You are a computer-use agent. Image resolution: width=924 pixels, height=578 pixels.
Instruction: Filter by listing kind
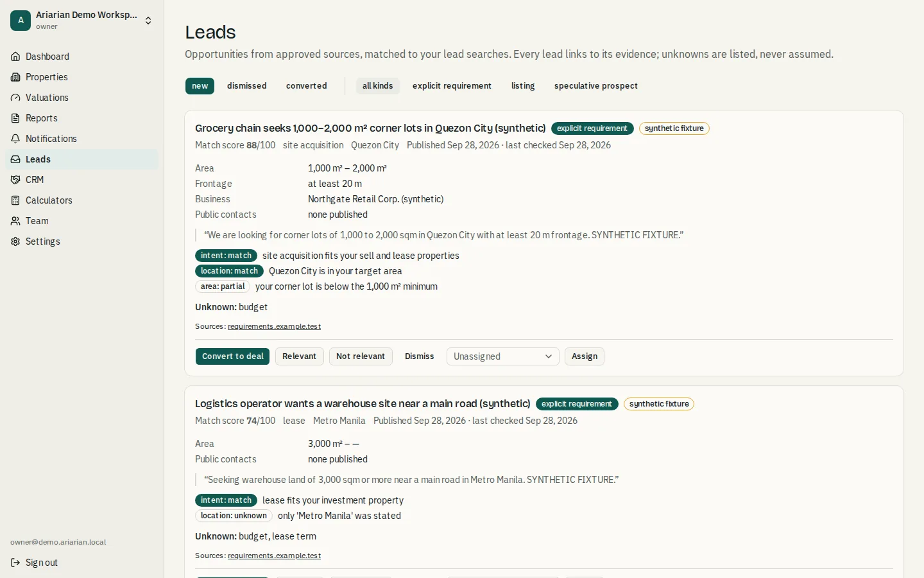pos(523,86)
